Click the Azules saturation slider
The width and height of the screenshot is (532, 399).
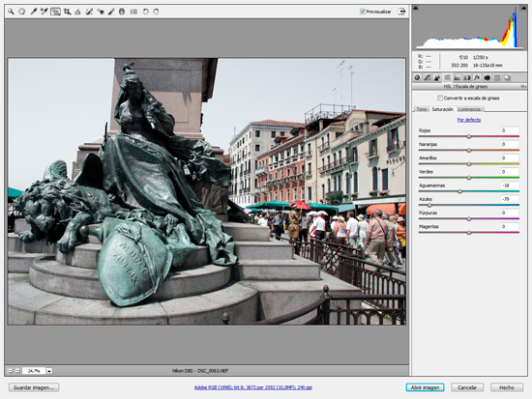pos(469,205)
